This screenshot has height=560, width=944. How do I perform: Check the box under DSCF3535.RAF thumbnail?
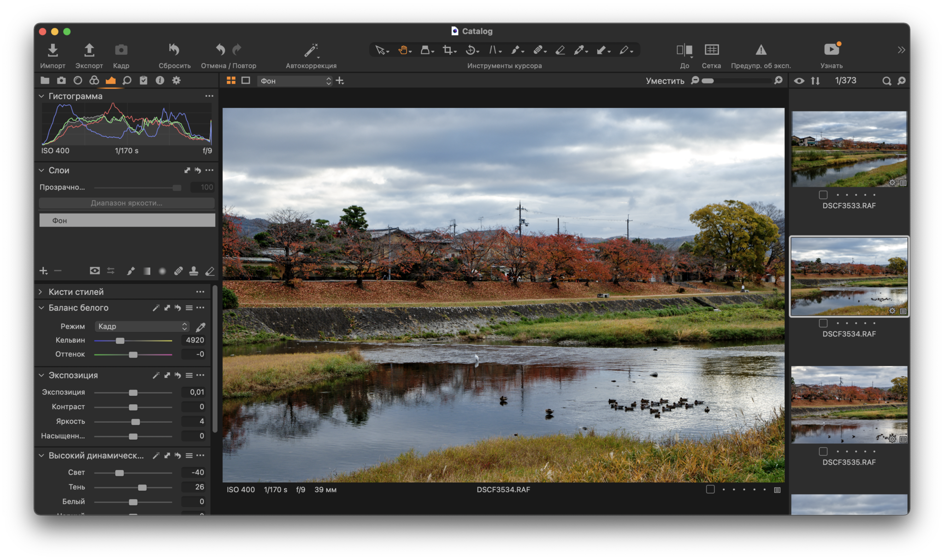click(x=823, y=451)
